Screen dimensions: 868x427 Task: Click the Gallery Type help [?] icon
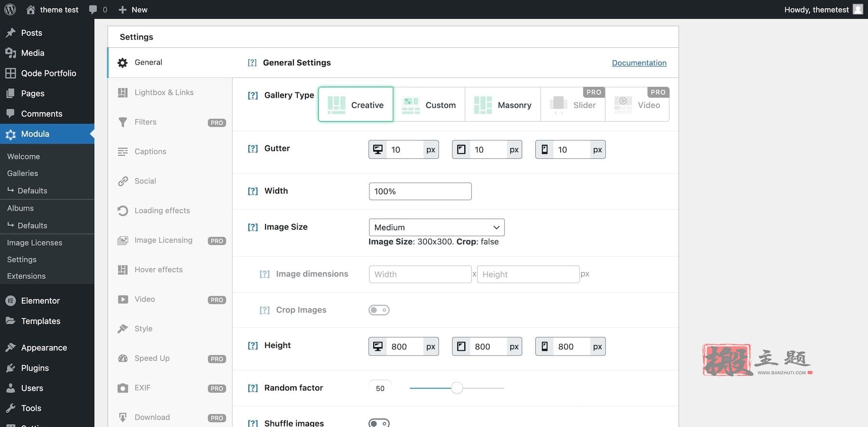(253, 96)
